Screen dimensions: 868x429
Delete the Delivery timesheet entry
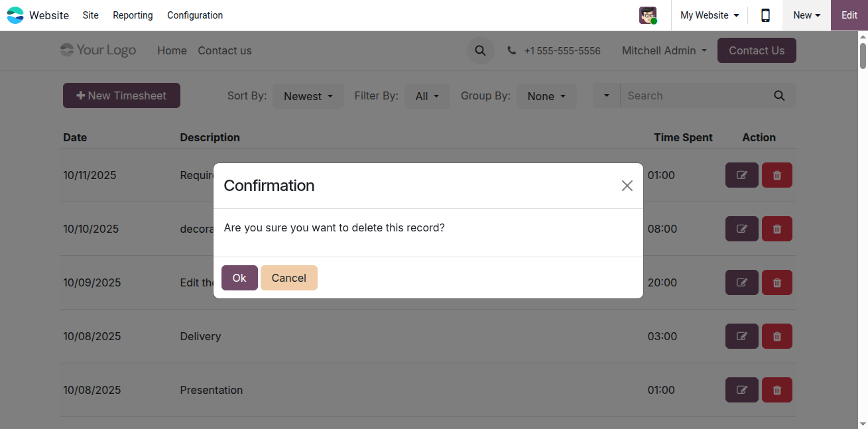click(x=777, y=336)
